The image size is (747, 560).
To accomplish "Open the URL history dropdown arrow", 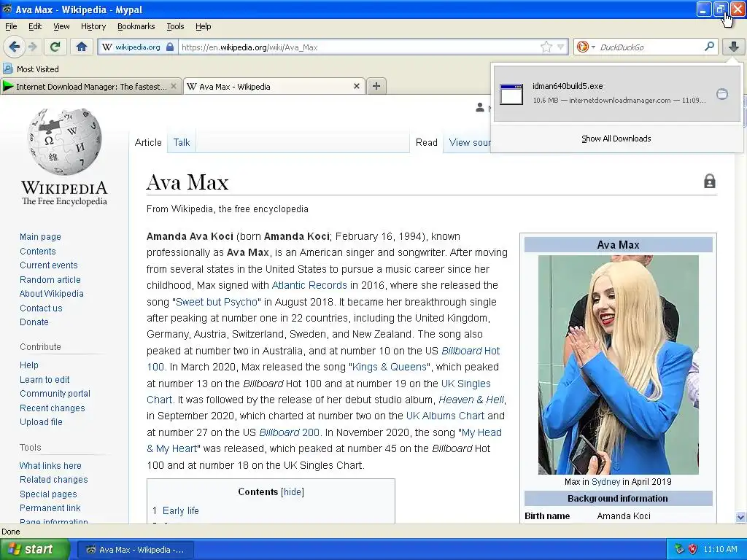I will pos(561,47).
